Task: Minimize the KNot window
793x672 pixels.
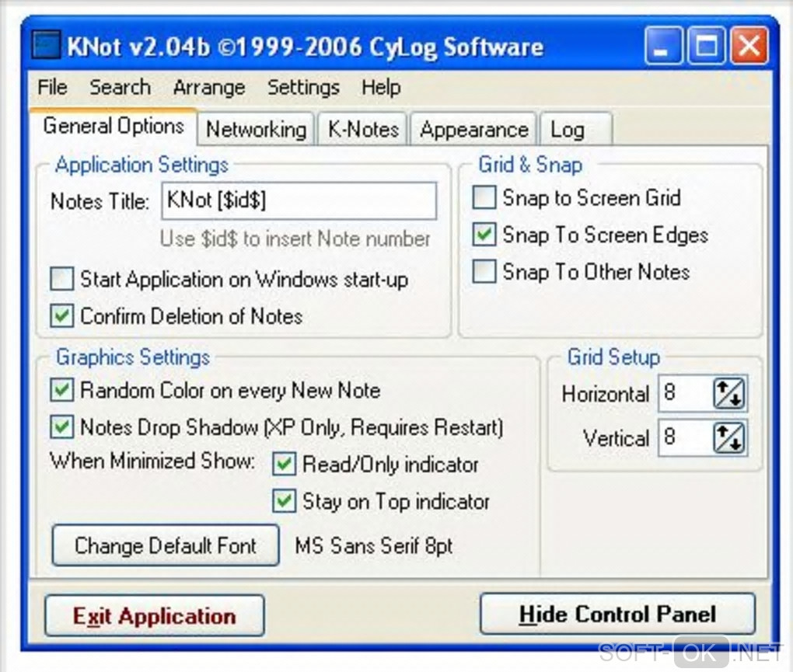Action: point(663,46)
